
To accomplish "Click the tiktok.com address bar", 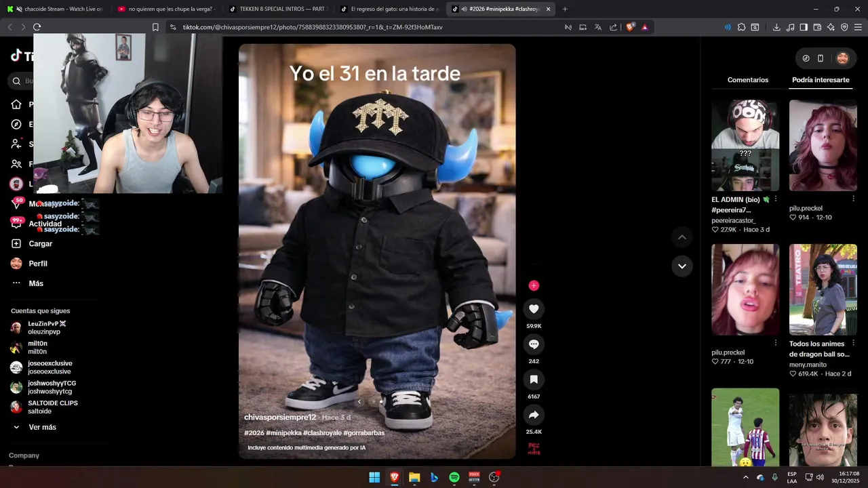I will tap(366, 27).
